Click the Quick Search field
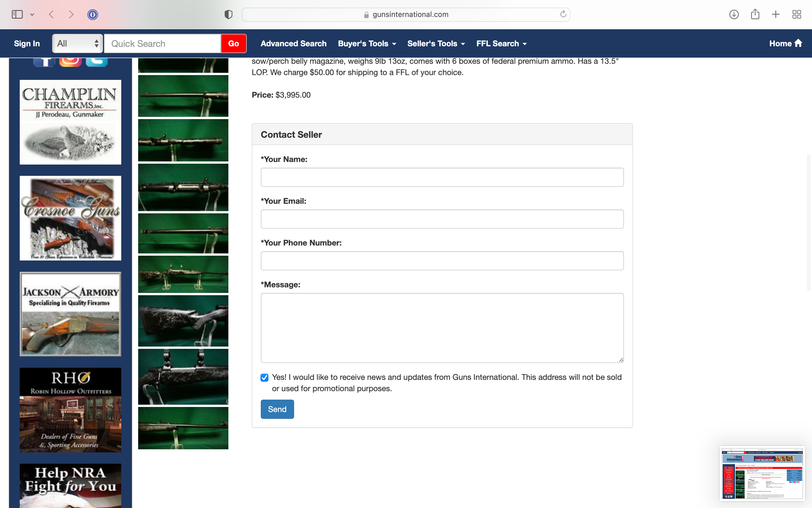Screen dimensions: 812x508 point(162,43)
